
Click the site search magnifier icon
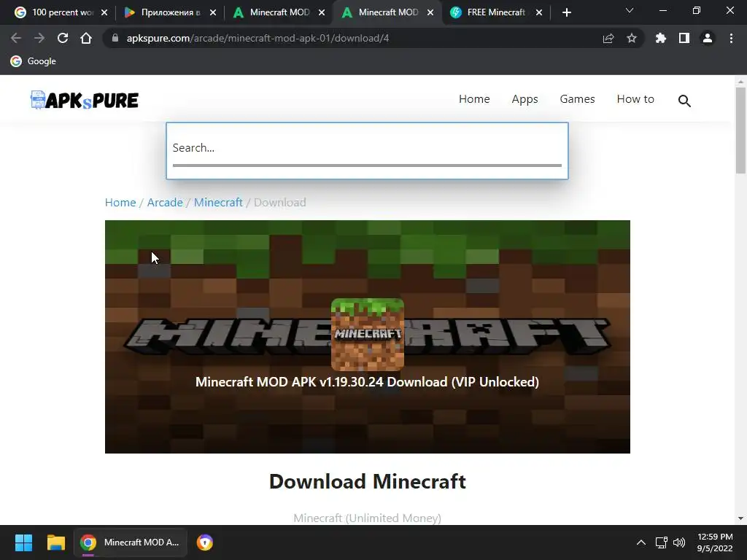pos(684,101)
